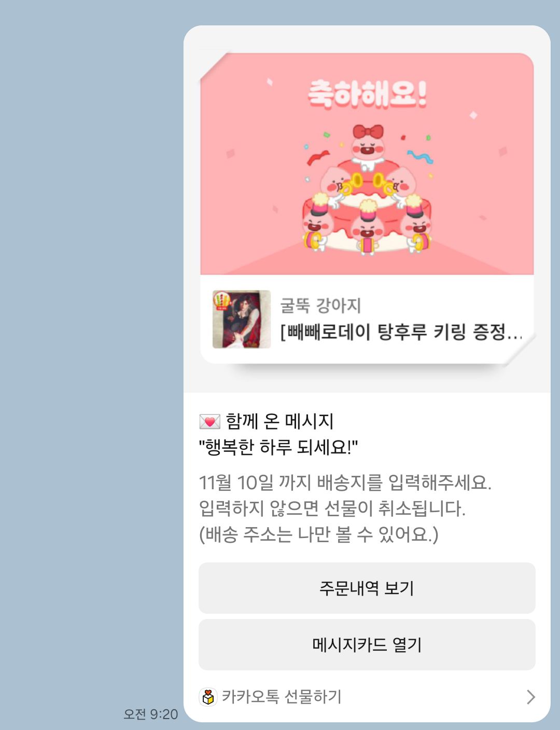Tap the product thumbnail image
Viewport: 560px width, 730px height.
(242, 319)
